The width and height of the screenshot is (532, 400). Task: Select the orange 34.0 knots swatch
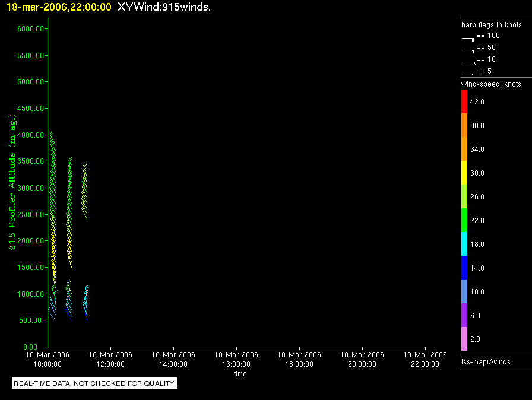pos(464,149)
